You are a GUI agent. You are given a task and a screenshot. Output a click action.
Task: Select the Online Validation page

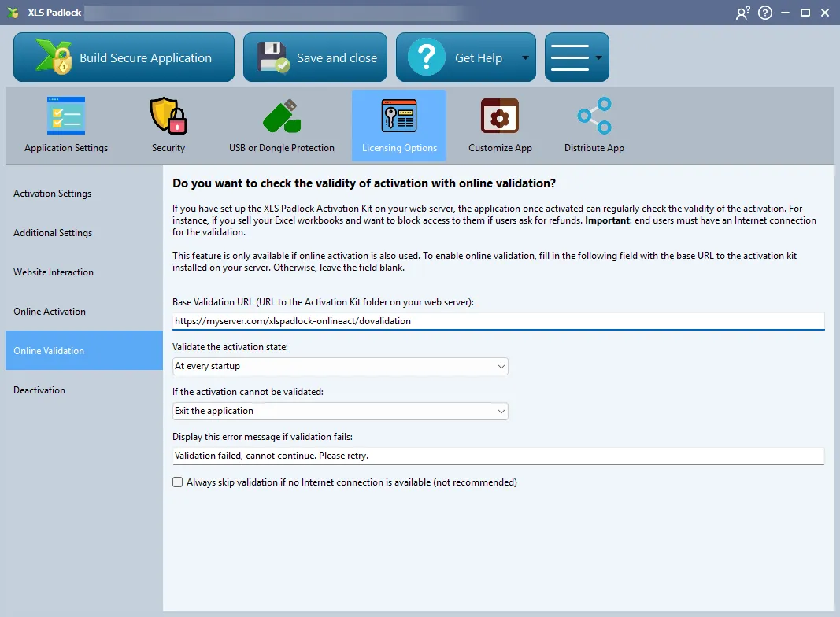(x=84, y=350)
